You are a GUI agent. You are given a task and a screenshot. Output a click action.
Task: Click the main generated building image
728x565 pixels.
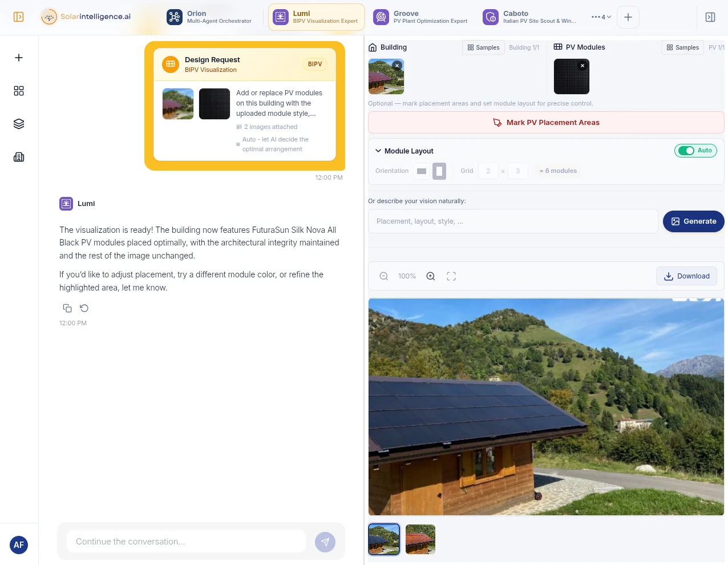click(546, 407)
